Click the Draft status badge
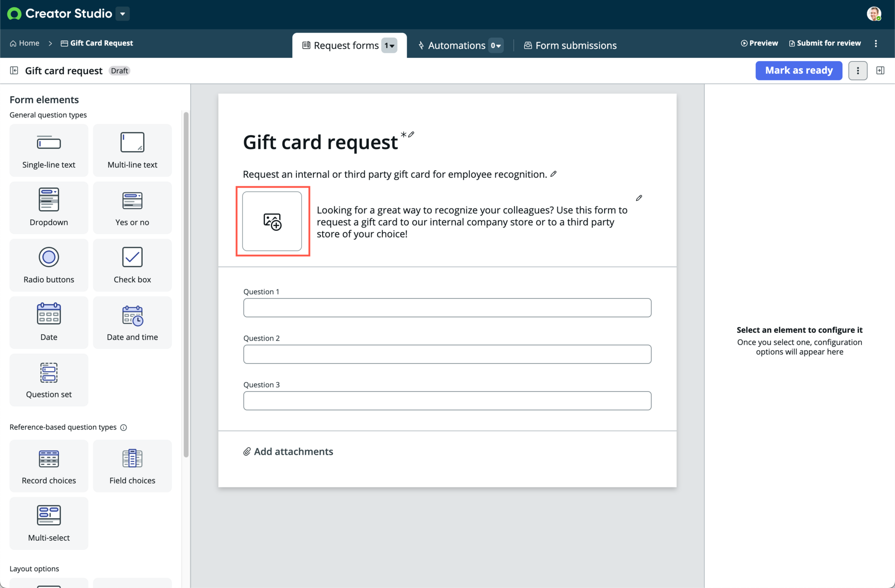The width and height of the screenshot is (895, 588). click(x=119, y=71)
